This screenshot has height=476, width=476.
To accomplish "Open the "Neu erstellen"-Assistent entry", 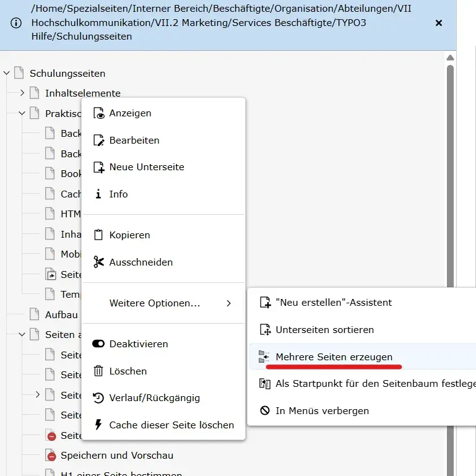I will (333, 303).
